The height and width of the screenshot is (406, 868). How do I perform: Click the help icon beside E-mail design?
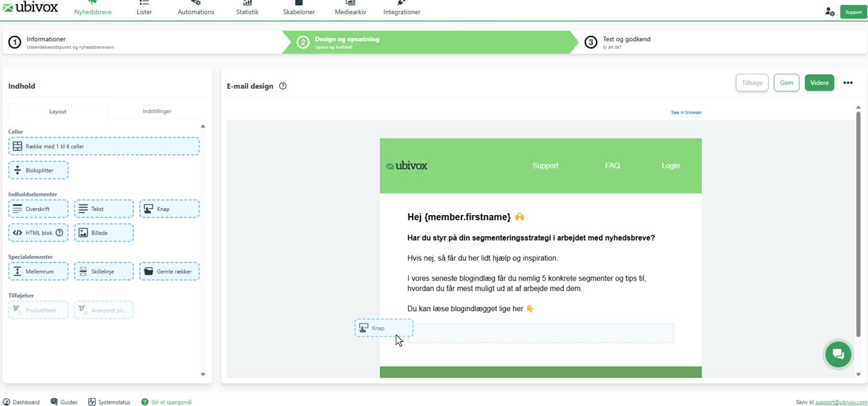click(x=283, y=86)
